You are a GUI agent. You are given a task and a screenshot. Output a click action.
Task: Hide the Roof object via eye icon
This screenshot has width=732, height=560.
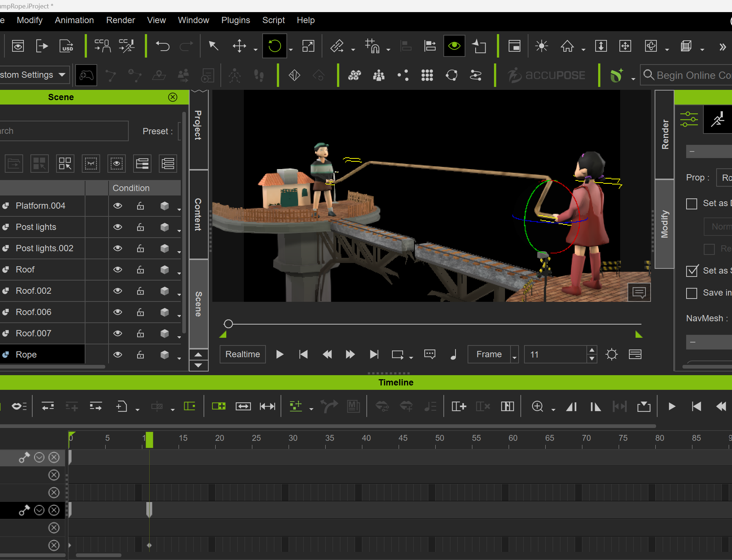point(117,270)
